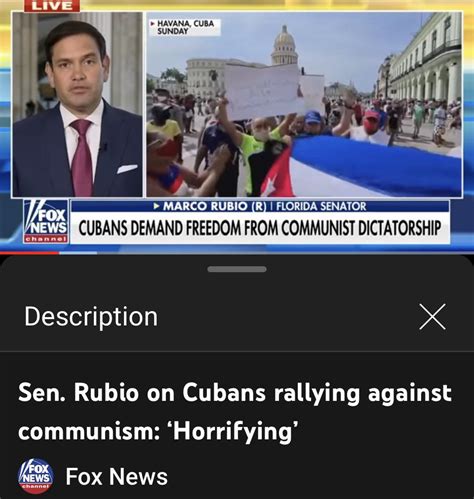Viewport: 474px width, 499px height.
Task: Tap the Description header text
Action: click(91, 316)
